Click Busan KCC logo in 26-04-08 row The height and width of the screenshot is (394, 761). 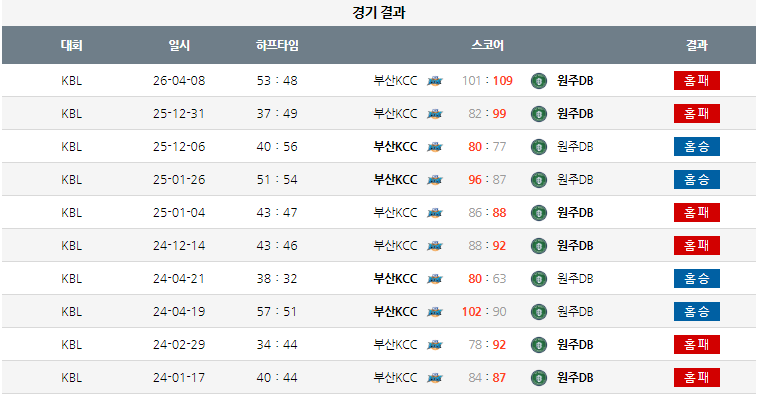[434, 81]
